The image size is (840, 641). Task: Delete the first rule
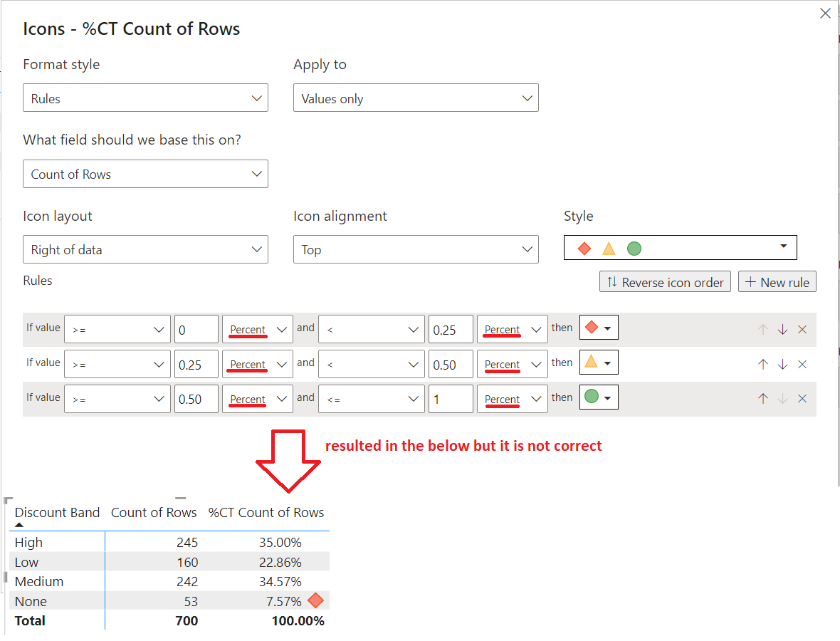802,329
